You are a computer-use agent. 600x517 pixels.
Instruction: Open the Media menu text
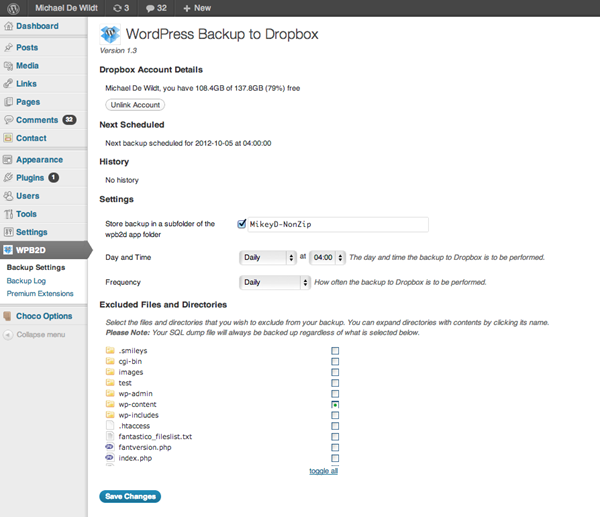[x=27, y=66]
